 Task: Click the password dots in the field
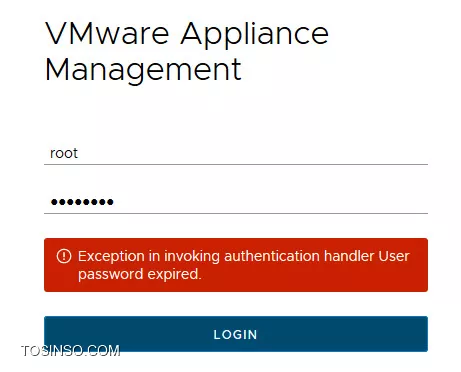pos(82,202)
